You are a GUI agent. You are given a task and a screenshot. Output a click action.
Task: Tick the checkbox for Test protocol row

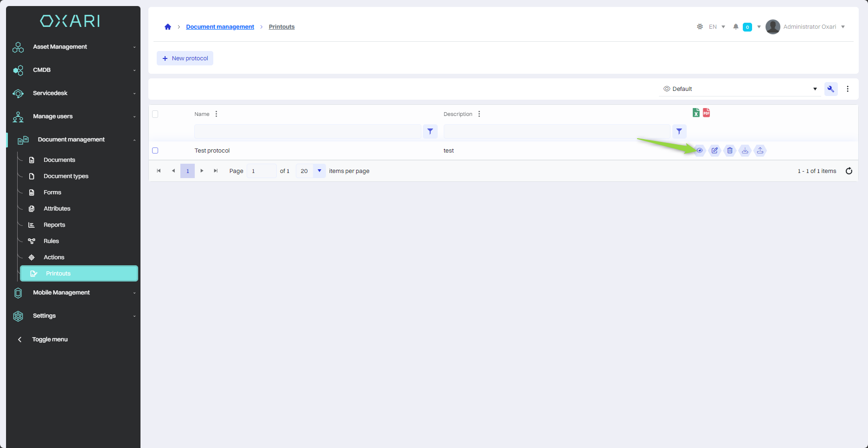155,151
